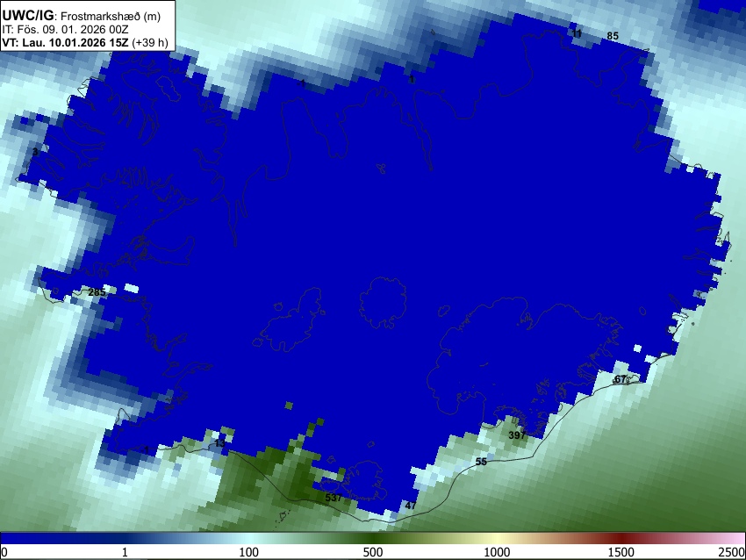Screen dimensions: 746x560
Task: Click the "0" label on the color scale
Action: click(4, 552)
